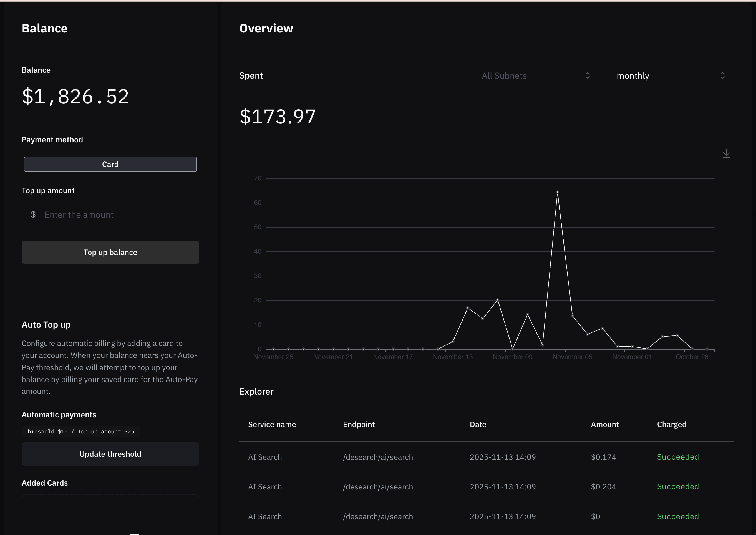Screen dimensions: 756x535
Task: Click the chart peak point near 65
Action: pyautogui.click(x=557, y=192)
